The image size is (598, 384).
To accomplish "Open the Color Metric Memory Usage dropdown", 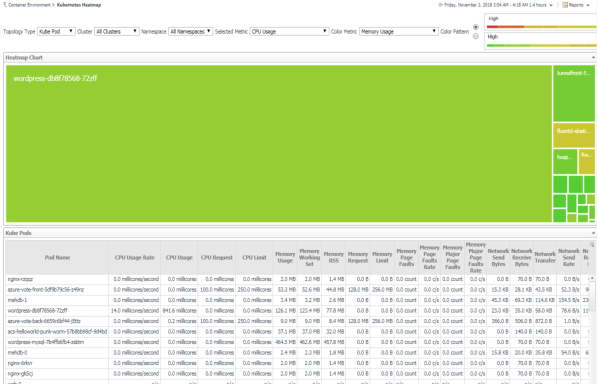I will tap(399, 31).
